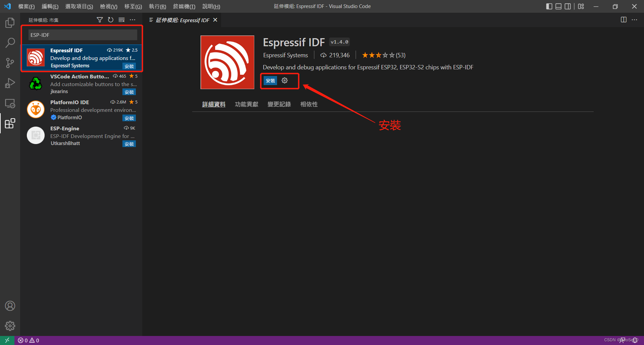644x345 pixels.
Task: Toggle secondary side bar layout button
Action: (x=568, y=6)
